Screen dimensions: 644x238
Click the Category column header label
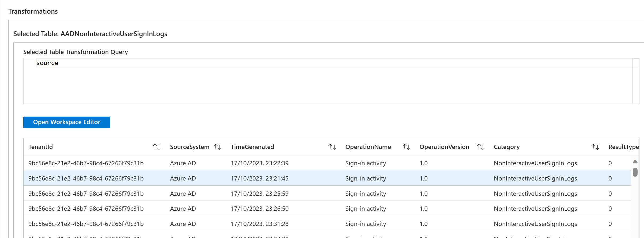click(x=506, y=147)
